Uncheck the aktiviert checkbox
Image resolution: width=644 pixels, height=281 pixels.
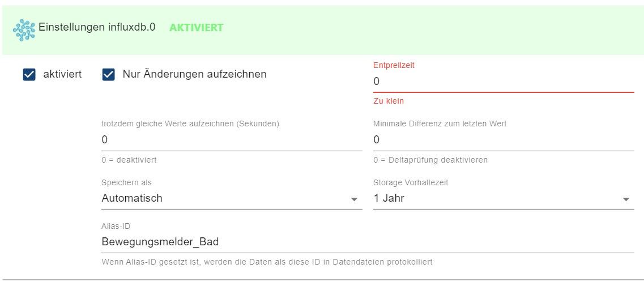click(29, 75)
